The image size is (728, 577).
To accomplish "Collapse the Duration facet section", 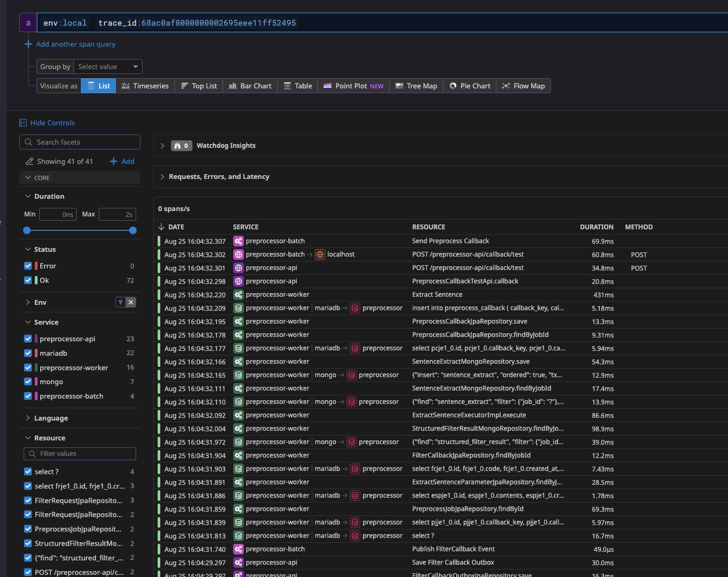I will tap(28, 196).
